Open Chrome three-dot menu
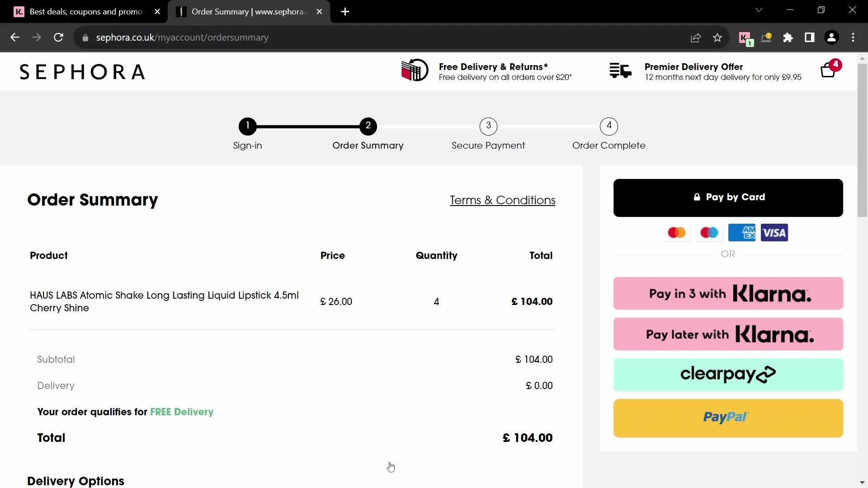 coord(853,38)
